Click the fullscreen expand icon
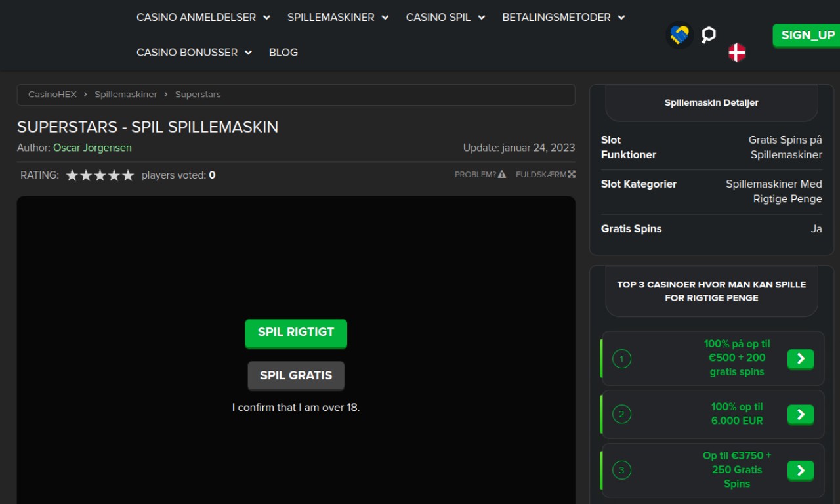 click(x=572, y=175)
